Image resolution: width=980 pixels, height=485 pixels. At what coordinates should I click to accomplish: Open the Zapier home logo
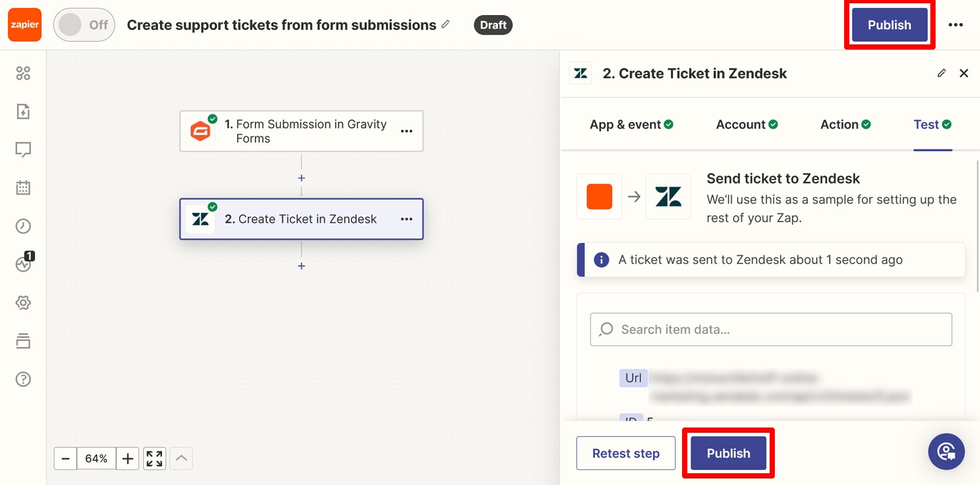(x=24, y=25)
